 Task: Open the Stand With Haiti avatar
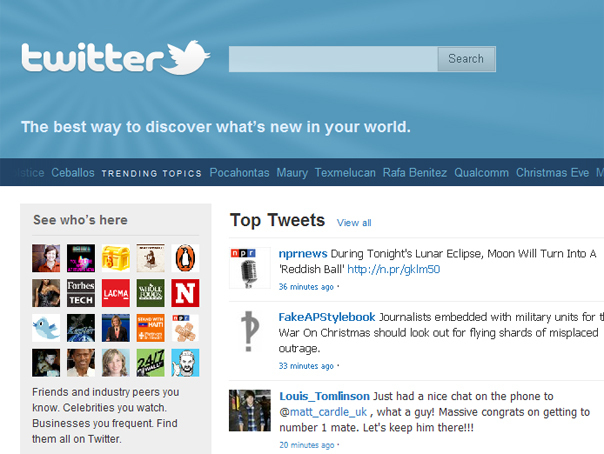pos(151,328)
